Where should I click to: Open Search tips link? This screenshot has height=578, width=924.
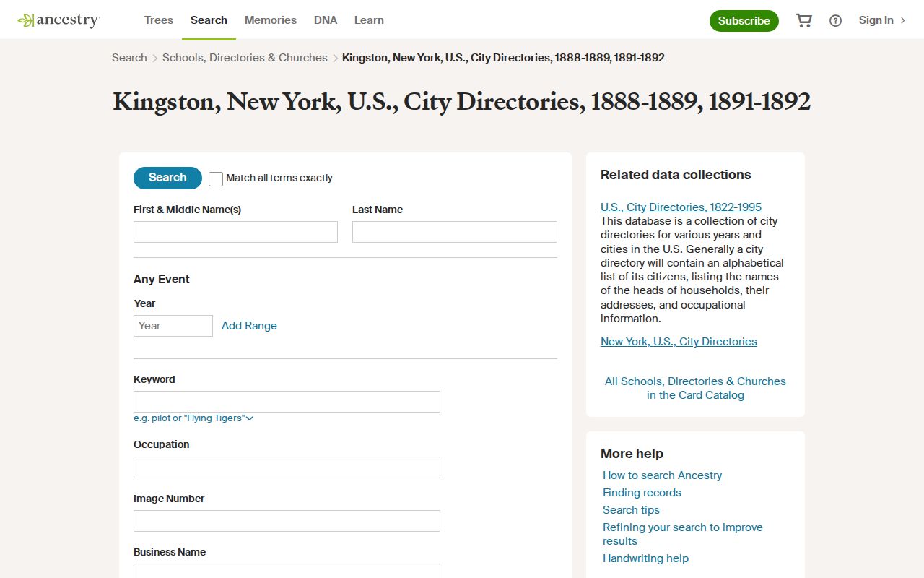(x=631, y=510)
